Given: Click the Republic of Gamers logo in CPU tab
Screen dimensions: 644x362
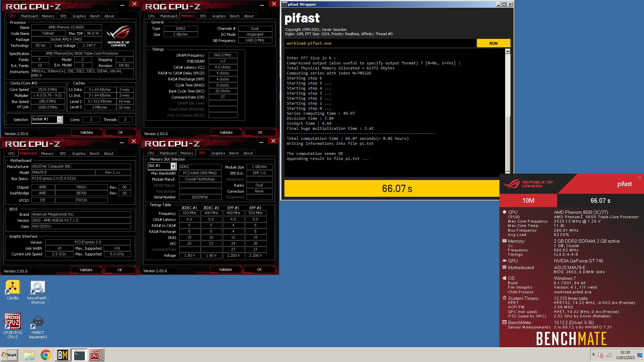Looking at the screenshot, I should pyautogui.click(x=118, y=36).
